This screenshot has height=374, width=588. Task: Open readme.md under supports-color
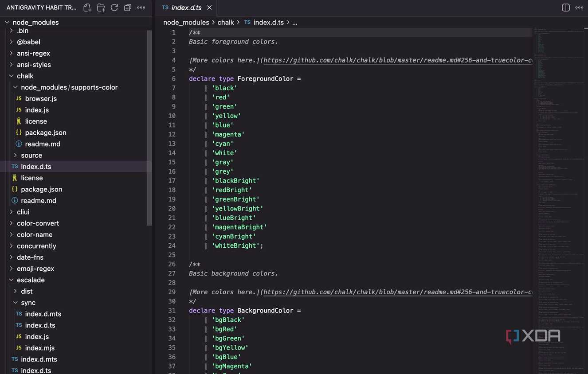coord(76,144)
